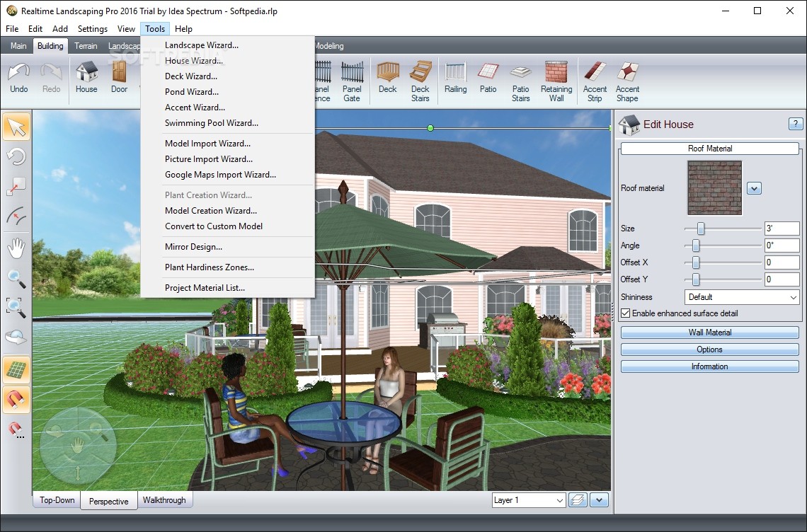Screen dimensions: 807x532
Task: Select the Railing tool icon
Action: (455, 79)
